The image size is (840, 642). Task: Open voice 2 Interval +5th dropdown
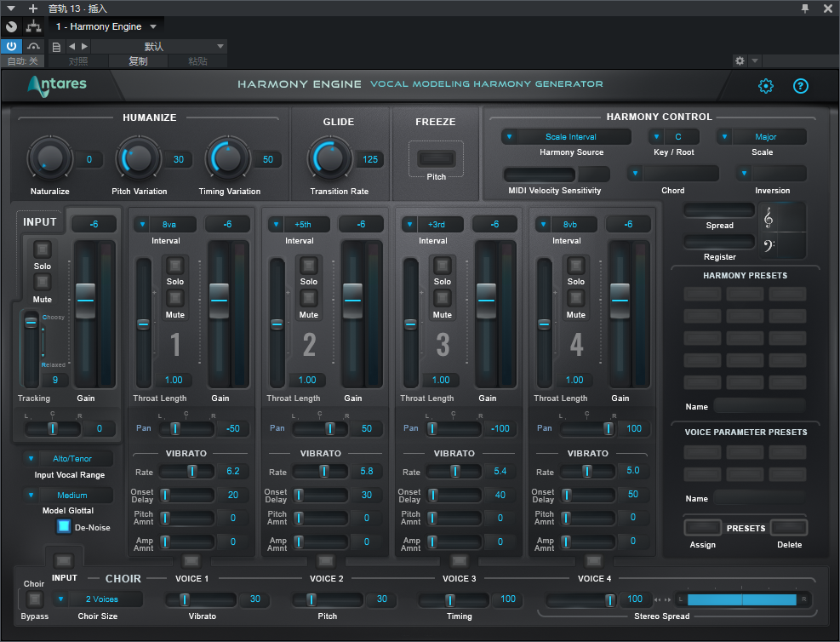299,224
